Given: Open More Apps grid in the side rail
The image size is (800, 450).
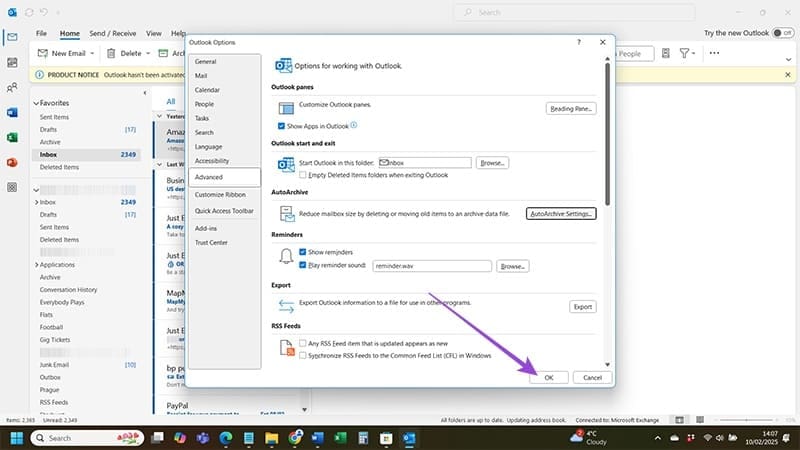Looking at the screenshot, I should coord(12,187).
